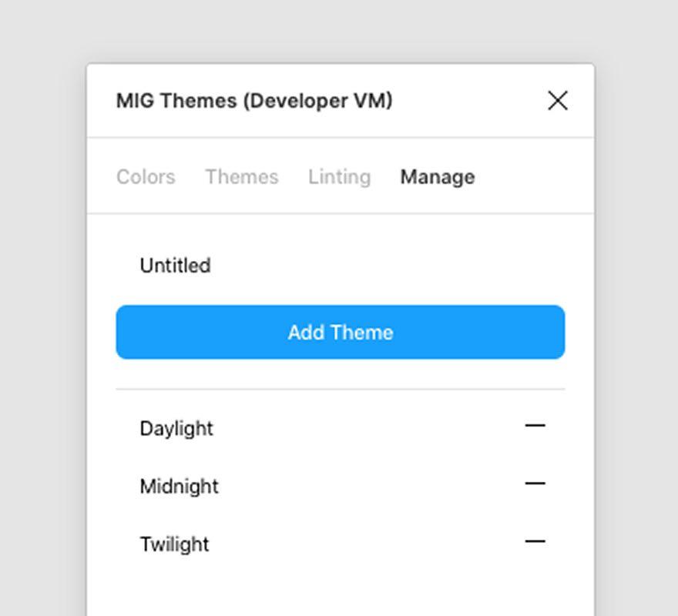Close the MIG Themes plugin window
Viewport: 678px width, 616px height.
click(x=557, y=101)
